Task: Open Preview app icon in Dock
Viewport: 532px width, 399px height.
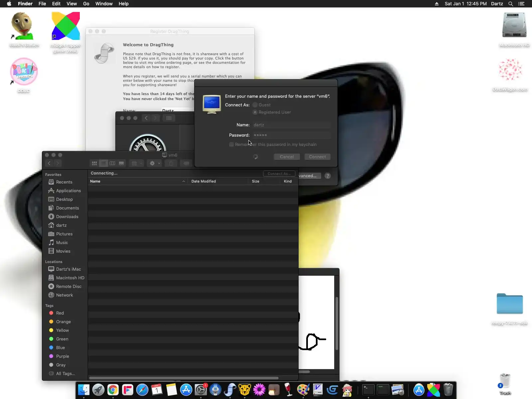Action: coord(398,390)
